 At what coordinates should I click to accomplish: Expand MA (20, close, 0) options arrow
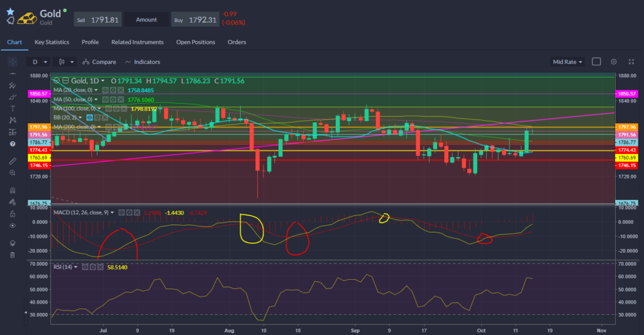coord(96,90)
